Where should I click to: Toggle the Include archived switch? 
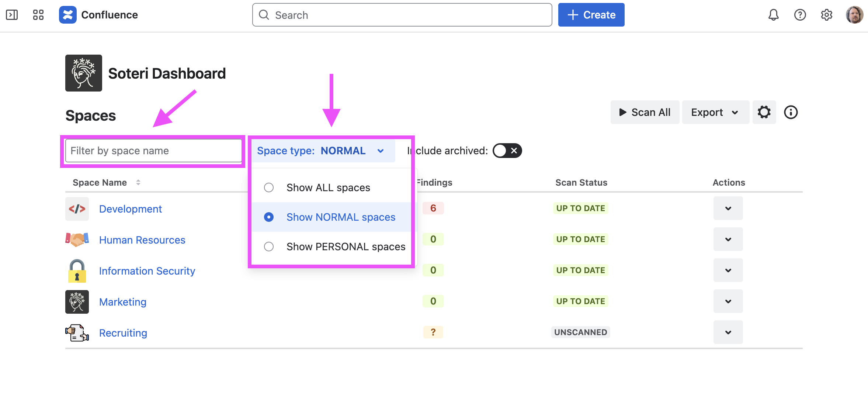click(507, 151)
